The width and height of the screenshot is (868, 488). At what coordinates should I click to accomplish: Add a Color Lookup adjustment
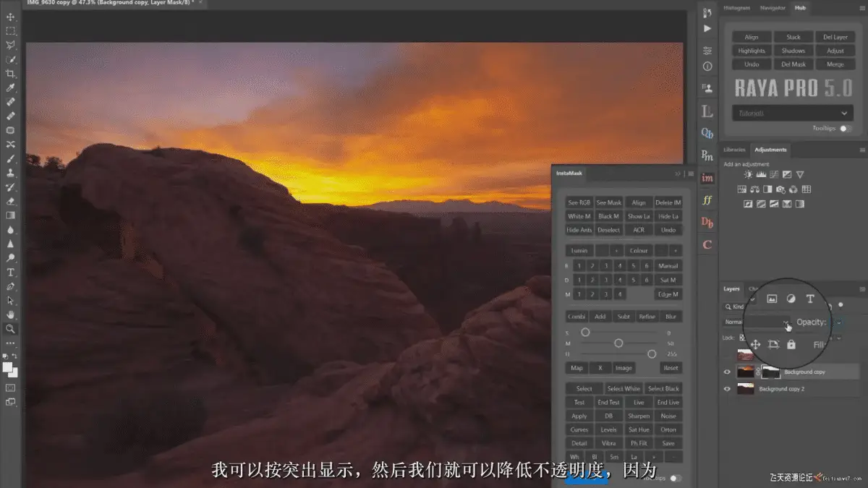pyautogui.click(x=807, y=189)
